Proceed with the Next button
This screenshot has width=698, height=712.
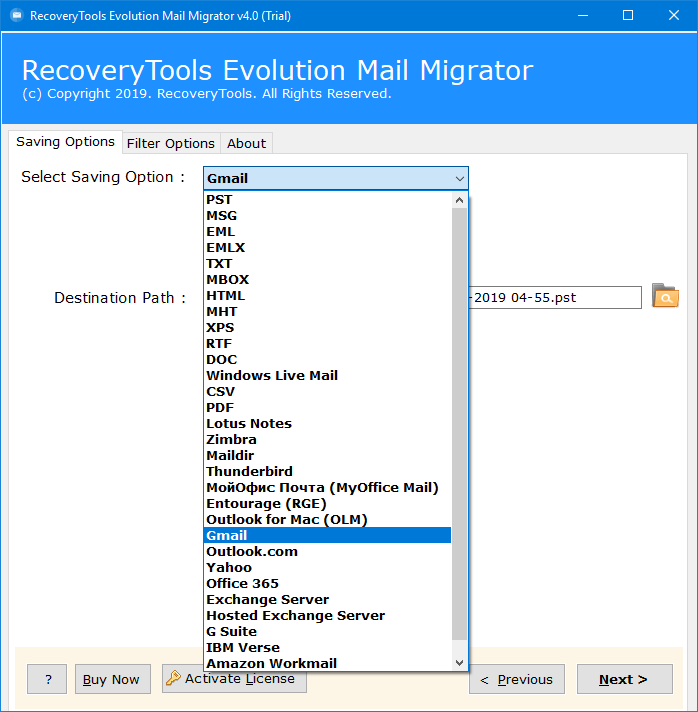point(624,679)
